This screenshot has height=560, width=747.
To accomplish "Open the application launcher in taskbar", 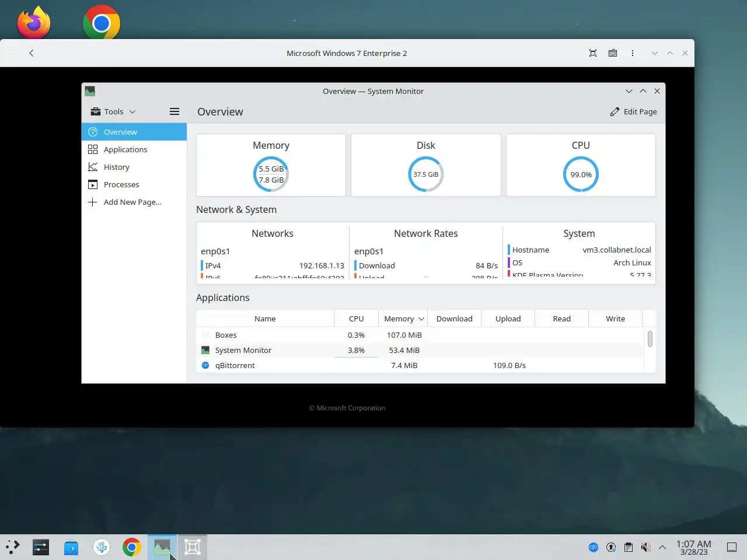I will pos(13,547).
